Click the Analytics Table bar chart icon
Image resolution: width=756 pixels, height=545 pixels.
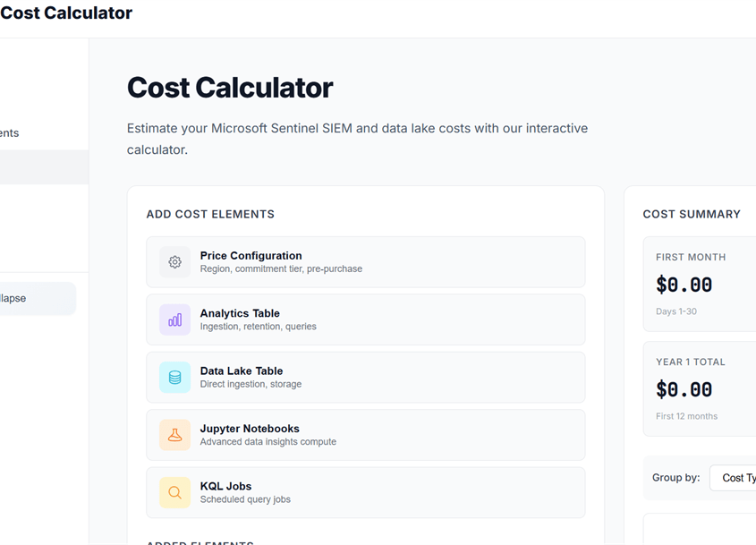point(175,319)
